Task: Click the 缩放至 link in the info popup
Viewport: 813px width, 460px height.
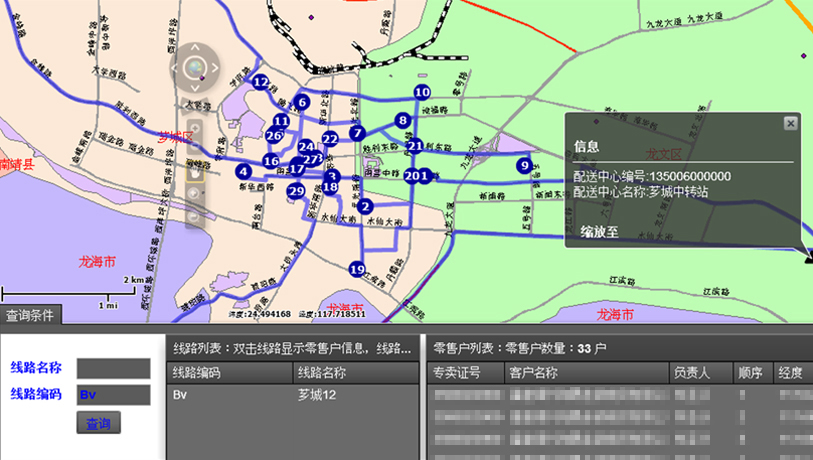Action: (x=598, y=232)
